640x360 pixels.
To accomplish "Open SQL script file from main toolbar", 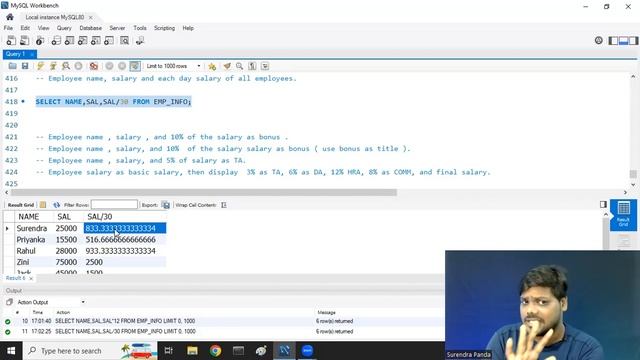I will click(24, 41).
